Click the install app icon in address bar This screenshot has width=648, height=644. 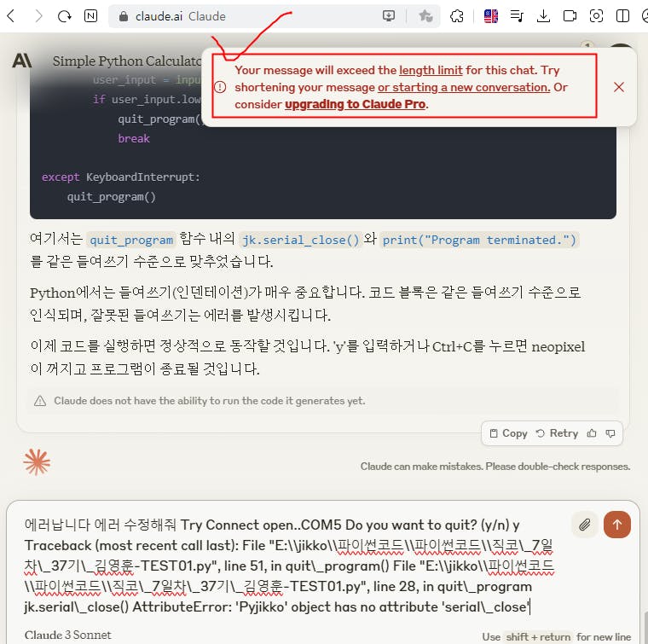click(x=389, y=16)
